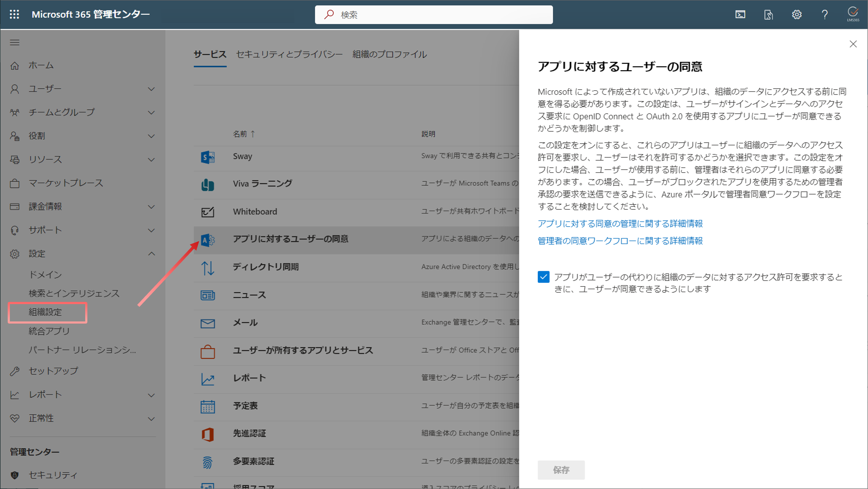Open アプリに対する同意の管理に関する詳細情報 link
This screenshot has width=868, height=489.
coord(620,223)
